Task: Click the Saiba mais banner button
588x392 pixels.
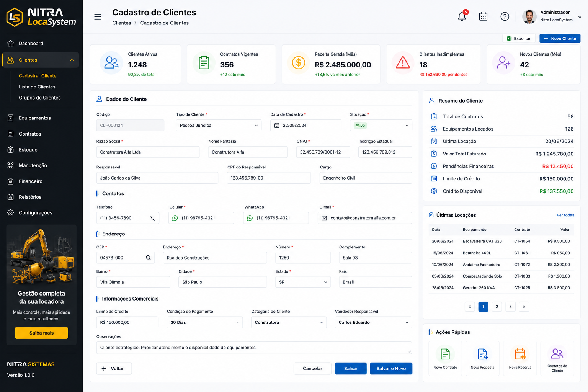Action: (41, 333)
